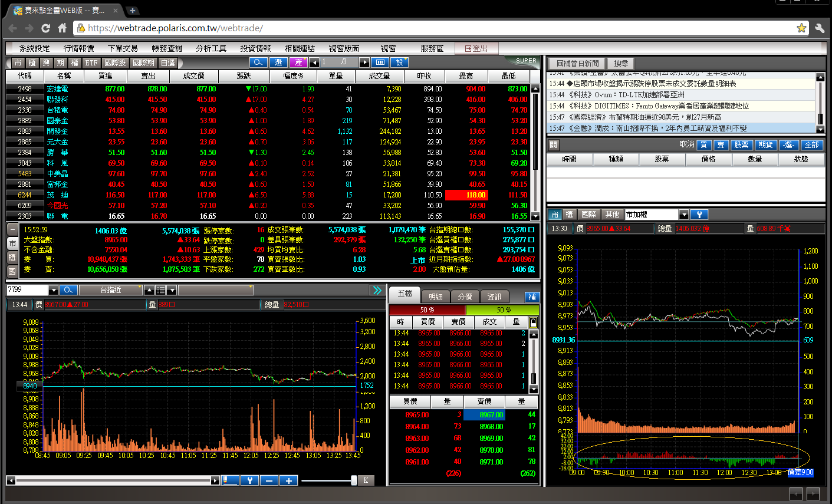The image size is (832, 504).
Task: Toggle 國際股 category button
Action: coord(116,62)
